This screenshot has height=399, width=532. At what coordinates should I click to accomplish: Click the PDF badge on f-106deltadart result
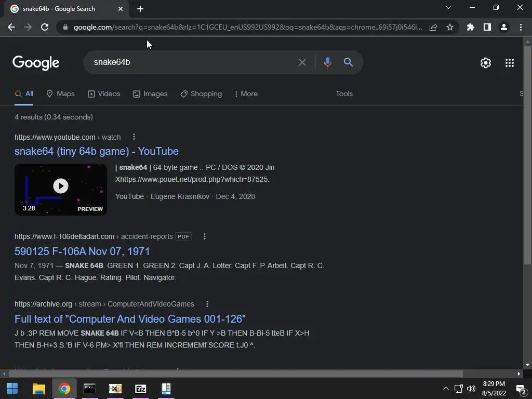point(183,236)
